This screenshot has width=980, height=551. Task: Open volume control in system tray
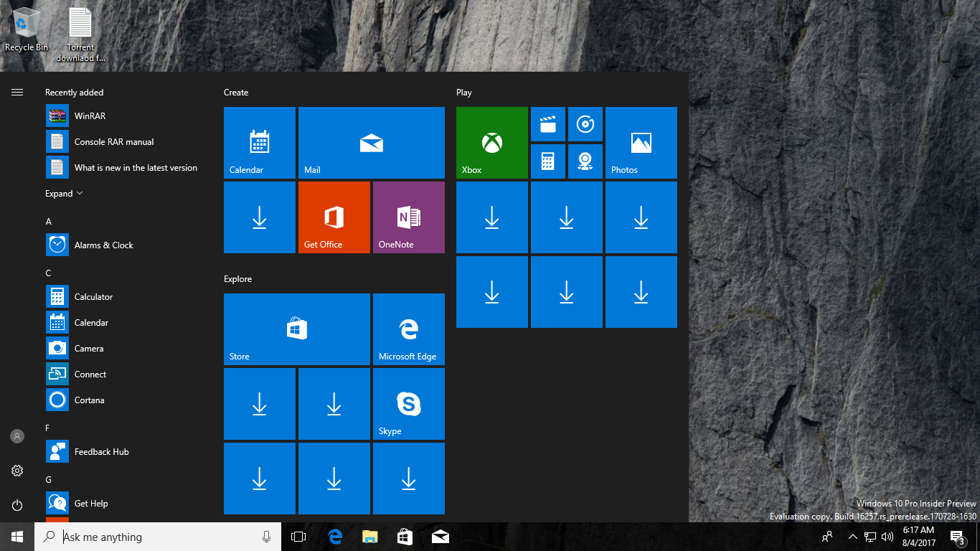887,537
